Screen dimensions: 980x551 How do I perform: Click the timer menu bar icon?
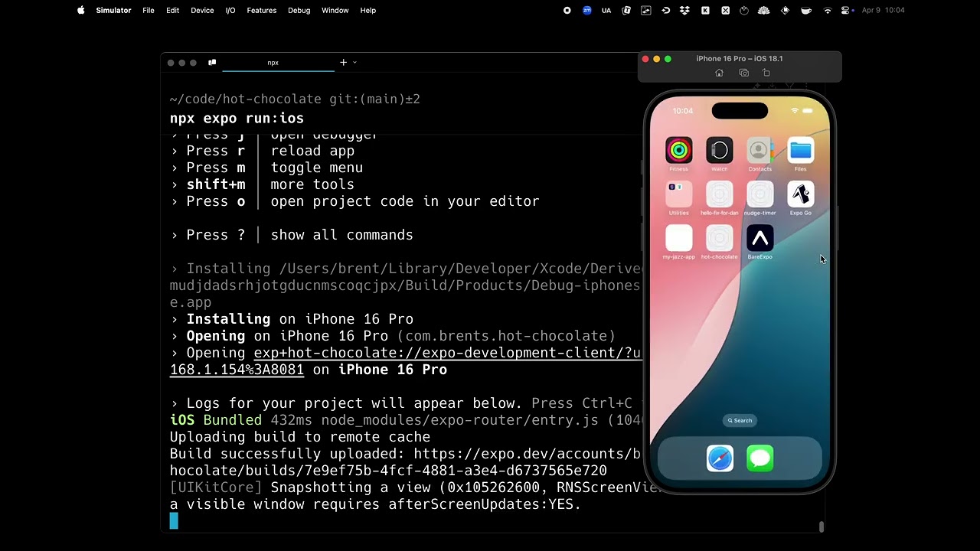click(x=743, y=10)
